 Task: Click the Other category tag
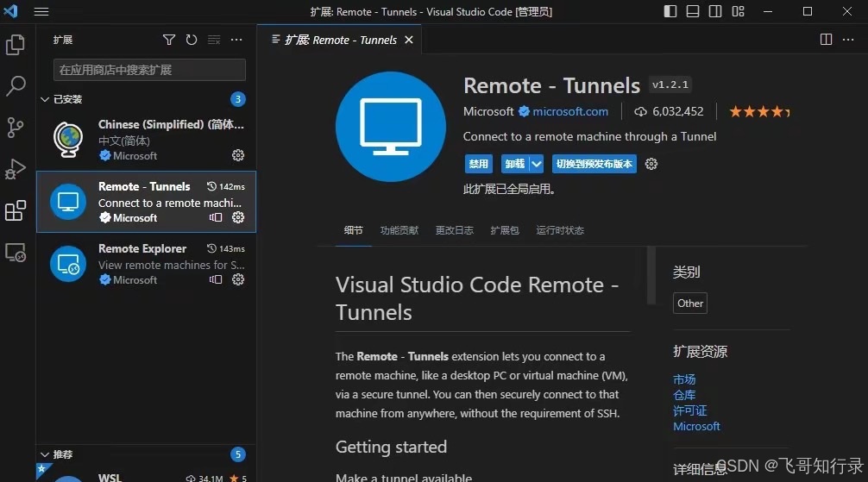pos(689,304)
